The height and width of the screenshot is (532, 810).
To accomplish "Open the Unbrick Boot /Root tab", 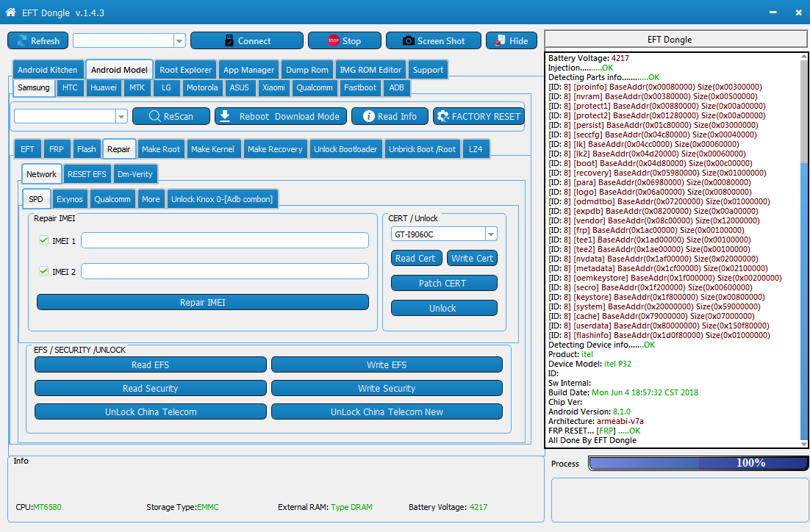I will click(422, 149).
